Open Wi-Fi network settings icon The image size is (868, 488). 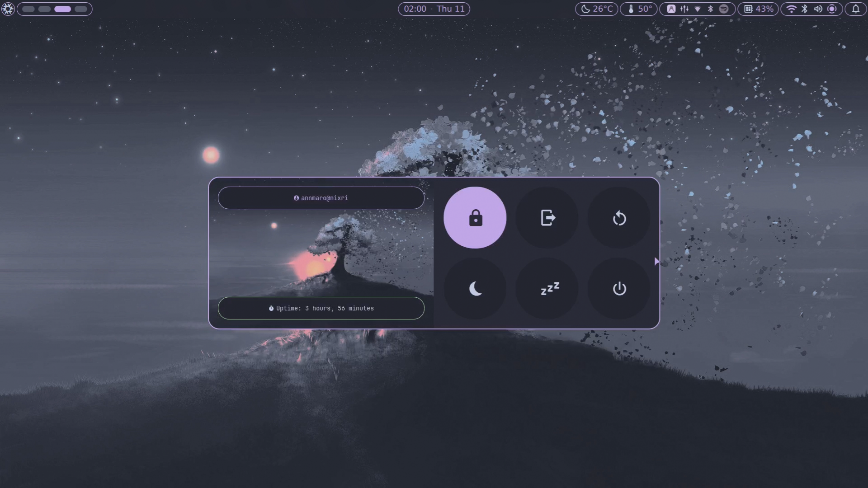coord(792,9)
